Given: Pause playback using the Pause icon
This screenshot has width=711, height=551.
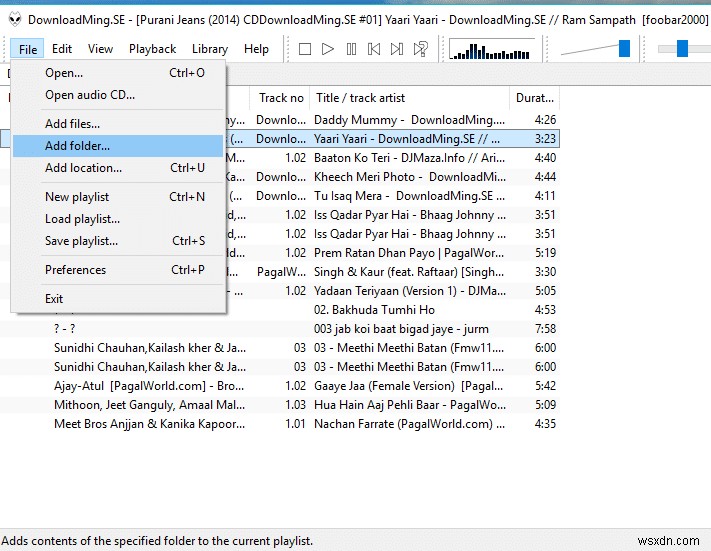Looking at the screenshot, I should [x=351, y=49].
